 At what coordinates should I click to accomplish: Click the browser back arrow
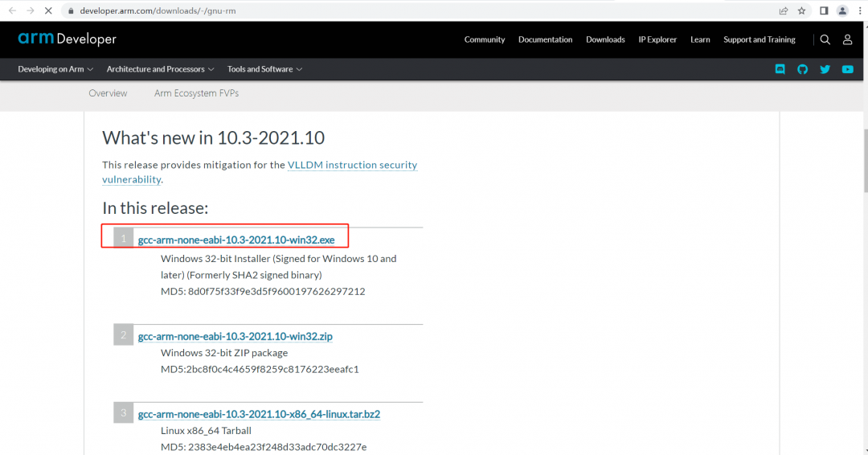(x=12, y=10)
